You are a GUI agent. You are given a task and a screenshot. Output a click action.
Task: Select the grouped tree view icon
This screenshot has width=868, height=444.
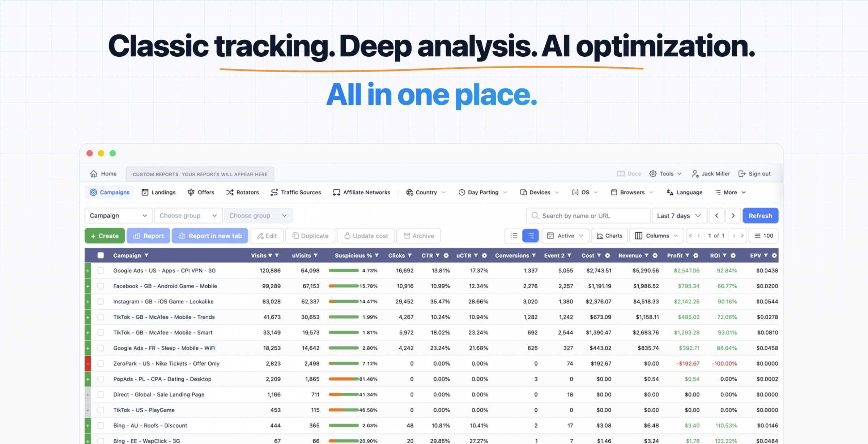point(531,236)
